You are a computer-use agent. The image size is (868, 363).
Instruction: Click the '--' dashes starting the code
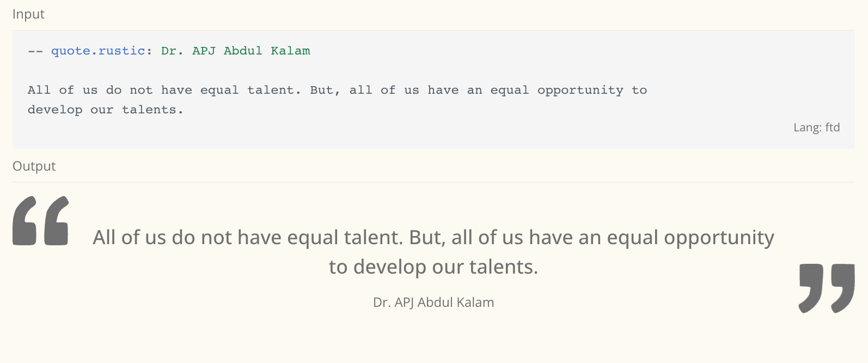(35, 51)
